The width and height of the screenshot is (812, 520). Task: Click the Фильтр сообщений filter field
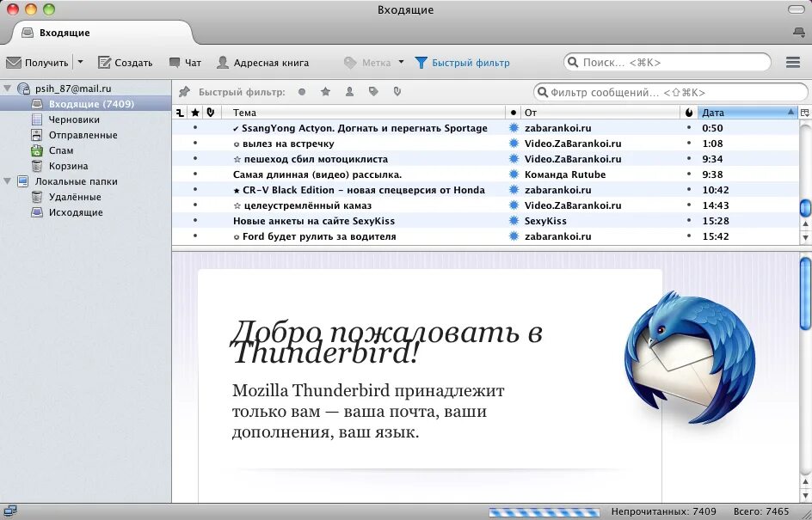(x=670, y=93)
